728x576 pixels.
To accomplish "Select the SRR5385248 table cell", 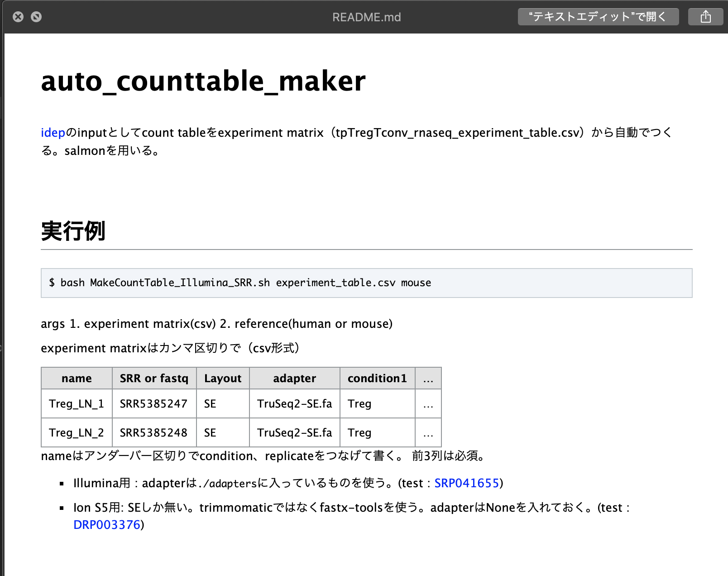I will pos(154,432).
